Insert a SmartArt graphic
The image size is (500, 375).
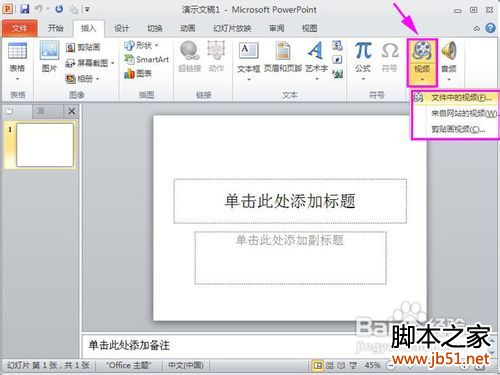click(146, 60)
